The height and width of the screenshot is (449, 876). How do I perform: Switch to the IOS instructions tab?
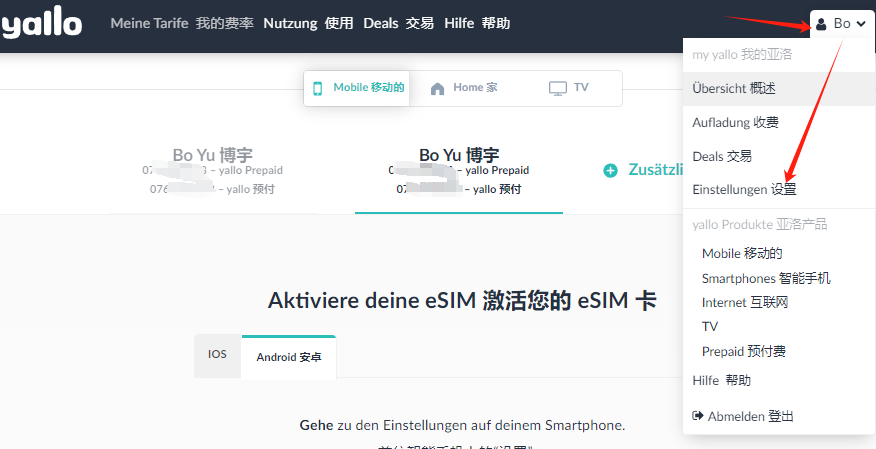(217, 355)
